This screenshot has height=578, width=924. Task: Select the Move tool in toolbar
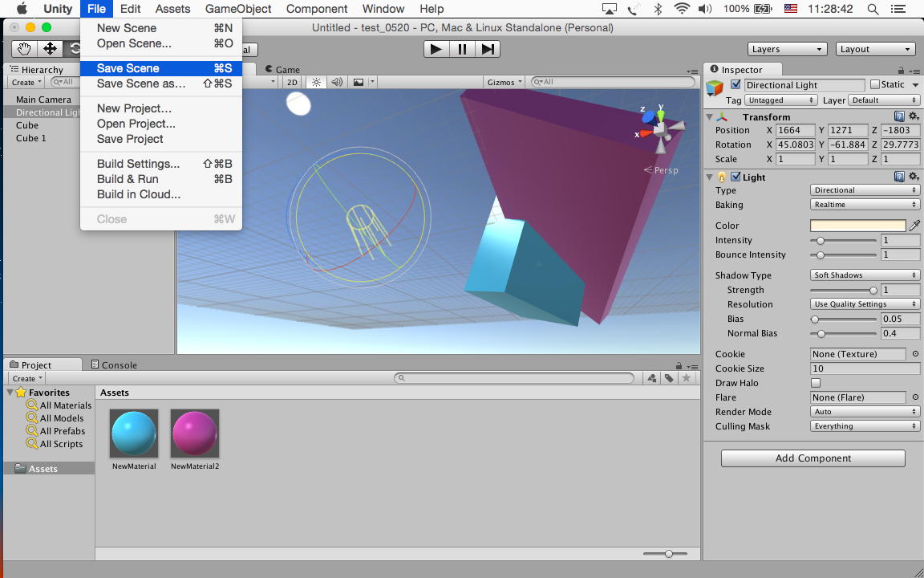[x=50, y=49]
